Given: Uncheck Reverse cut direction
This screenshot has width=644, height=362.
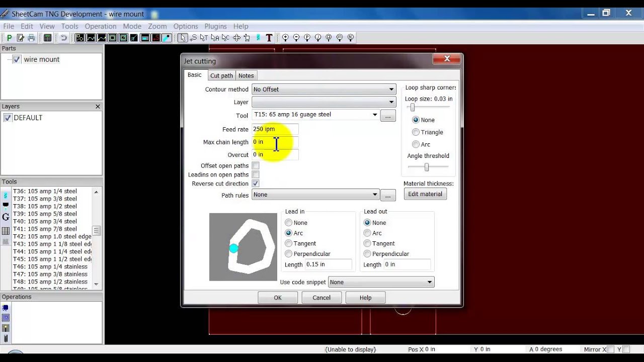Looking at the screenshot, I should pos(256,184).
